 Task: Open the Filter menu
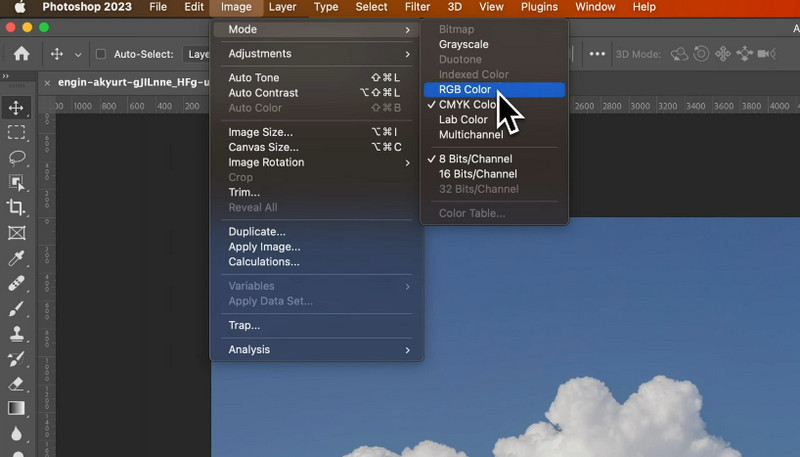pos(417,7)
